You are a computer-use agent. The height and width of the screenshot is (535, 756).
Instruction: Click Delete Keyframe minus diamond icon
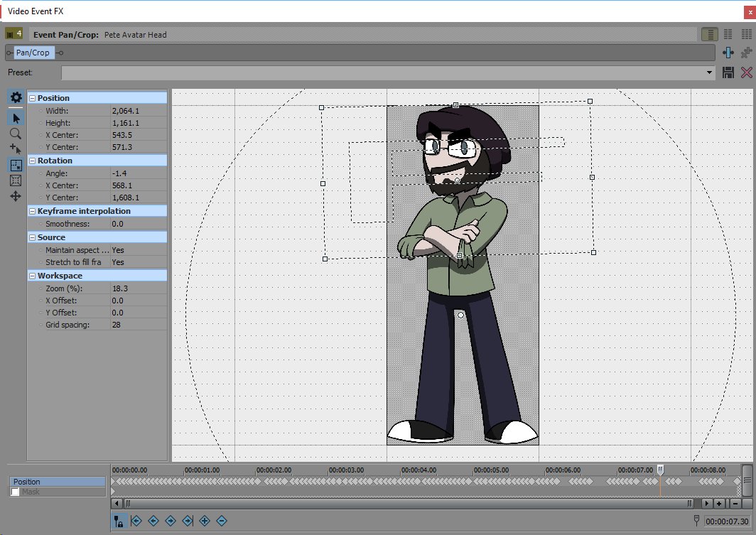tap(221, 521)
